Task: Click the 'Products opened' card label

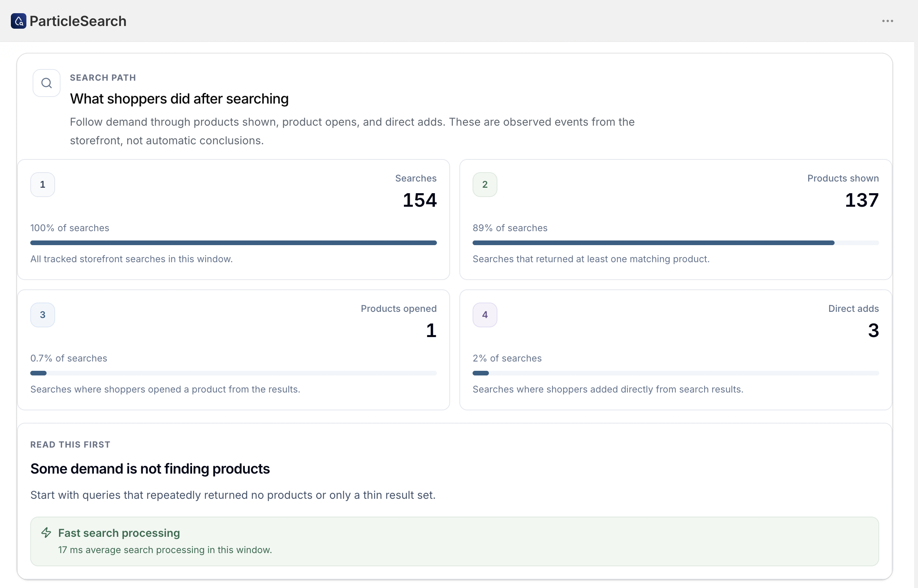Action: [399, 309]
